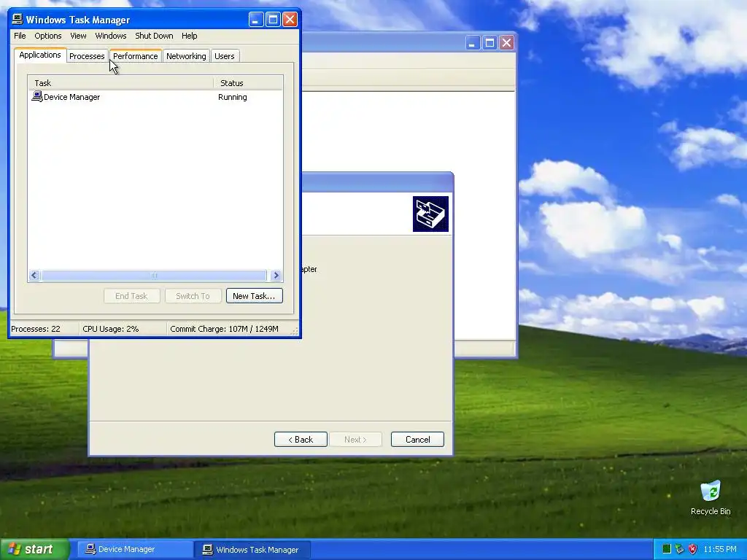Click the Task Manager resize grip
This screenshot has height=560, width=747.
(295, 331)
